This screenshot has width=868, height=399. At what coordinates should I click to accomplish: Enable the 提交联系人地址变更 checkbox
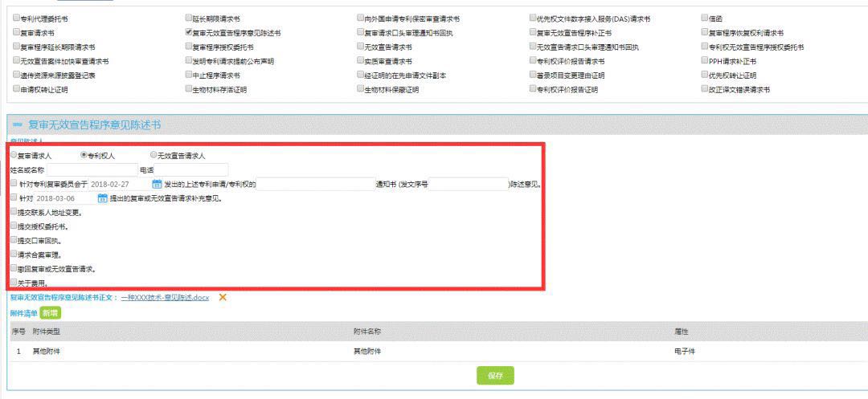pyautogui.click(x=14, y=212)
